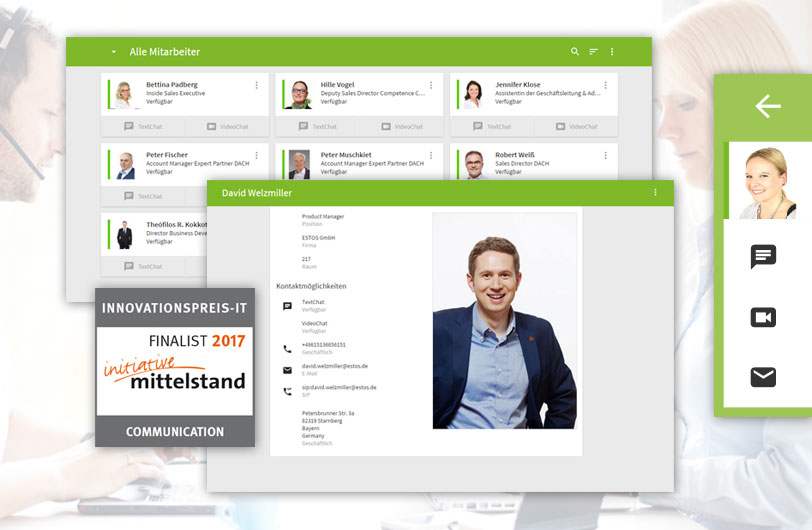Click the business phone number +4981513685651

click(x=324, y=345)
